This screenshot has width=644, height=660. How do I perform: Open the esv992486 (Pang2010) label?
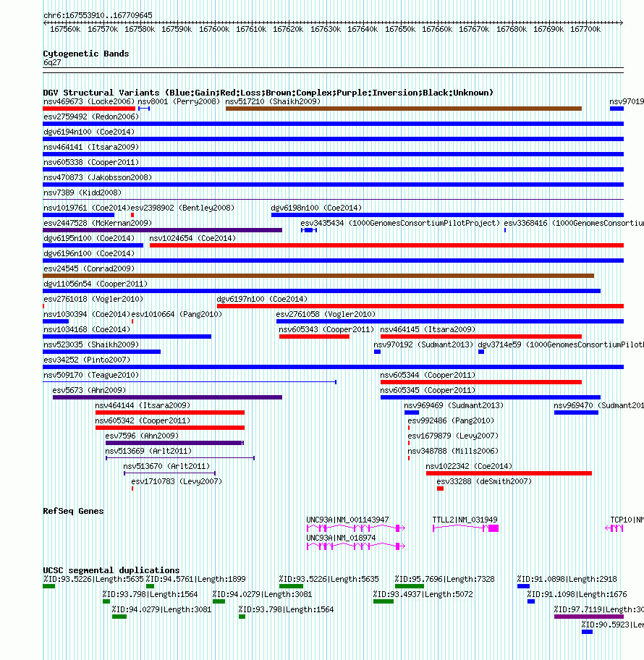(451, 420)
